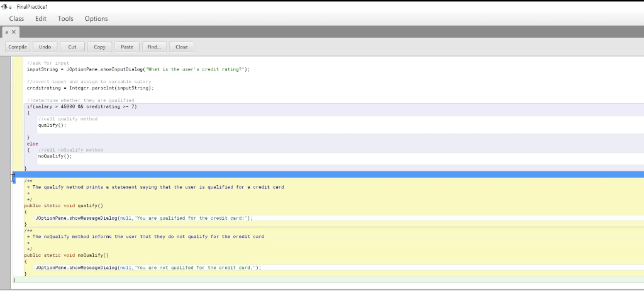Open the Options menu
Screen dimensions: 644x291
click(96, 18)
